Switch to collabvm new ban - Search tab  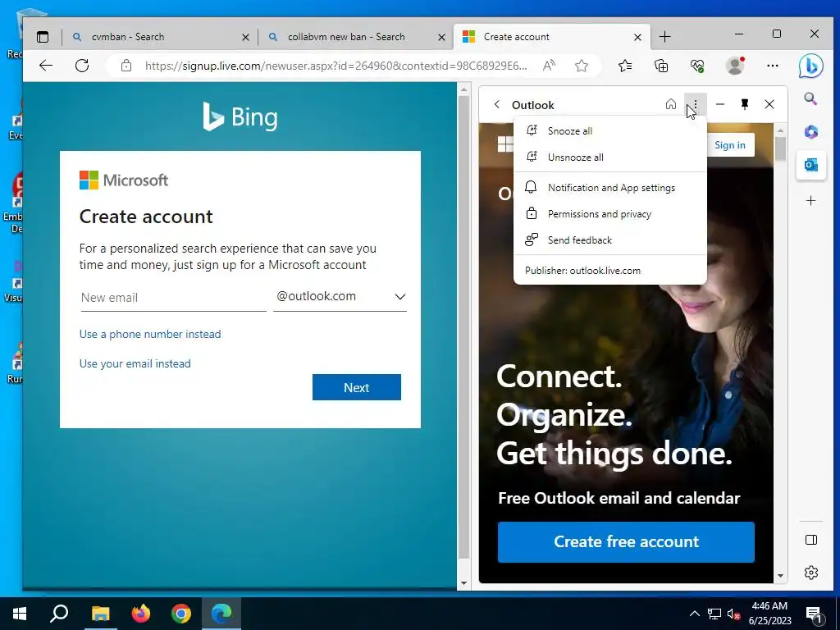356,37
